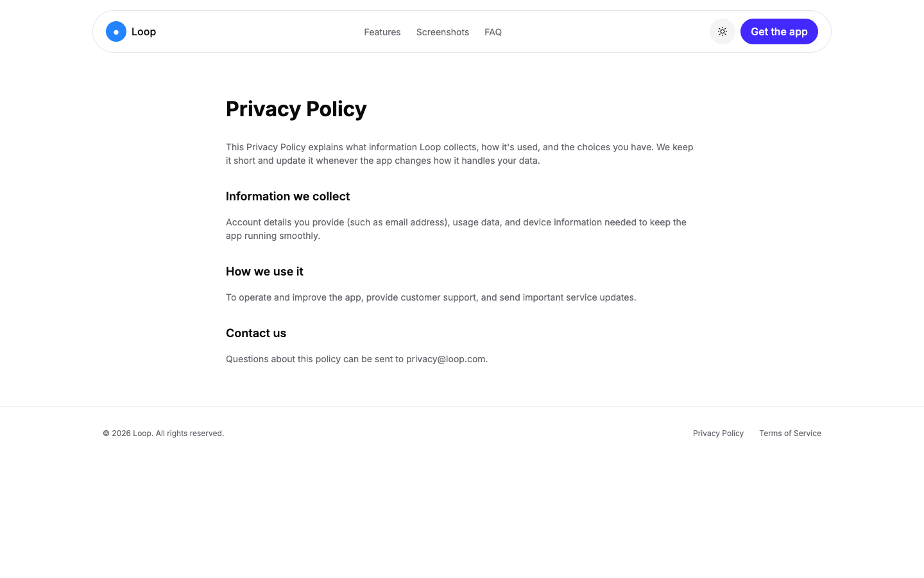Screen dimensions: 924x578
Task: Open Privacy Policy footer link
Action: pyautogui.click(x=718, y=433)
